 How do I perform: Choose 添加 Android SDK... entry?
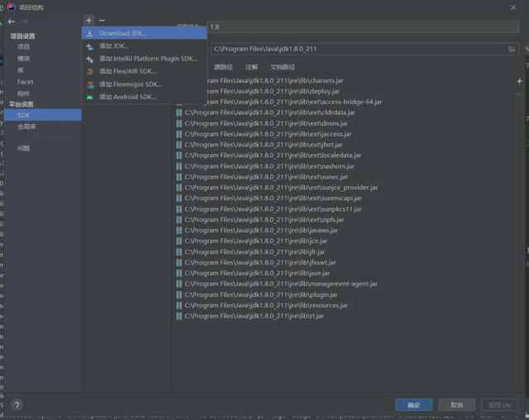(x=144, y=97)
